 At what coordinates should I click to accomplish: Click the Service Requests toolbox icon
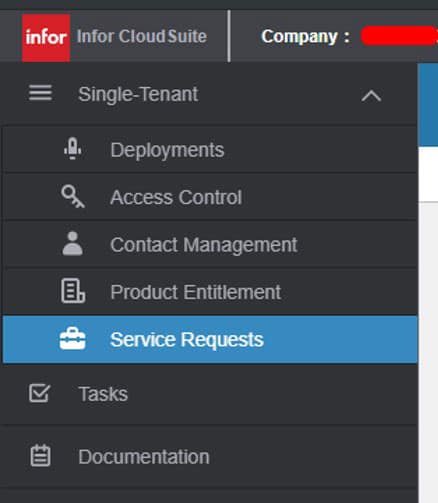[73, 339]
